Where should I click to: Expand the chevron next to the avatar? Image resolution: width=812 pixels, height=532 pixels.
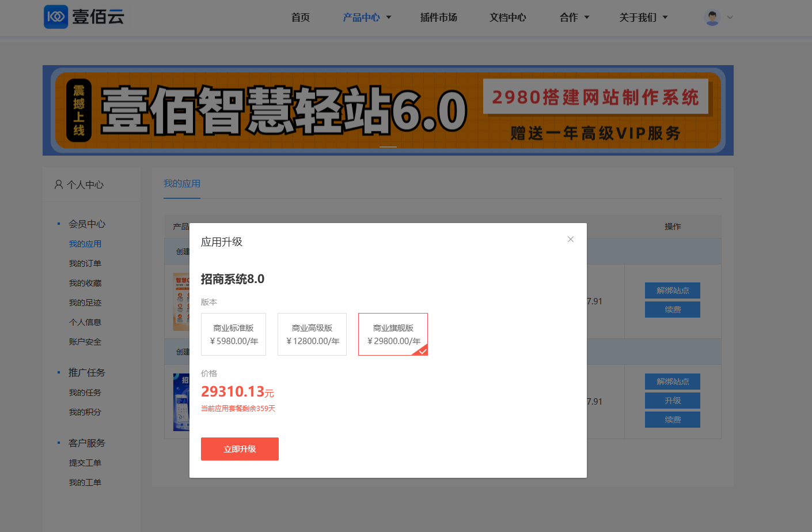tap(730, 17)
